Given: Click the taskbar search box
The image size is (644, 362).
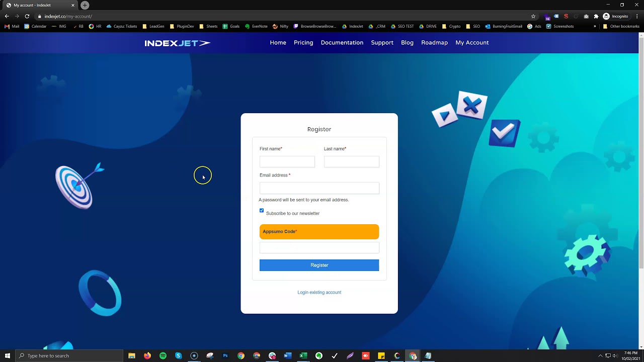Looking at the screenshot, I should [69, 356].
